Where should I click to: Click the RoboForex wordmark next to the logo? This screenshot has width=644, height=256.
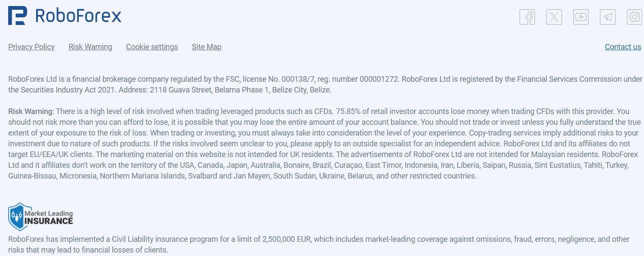pyautogui.click(x=77, y=15)
